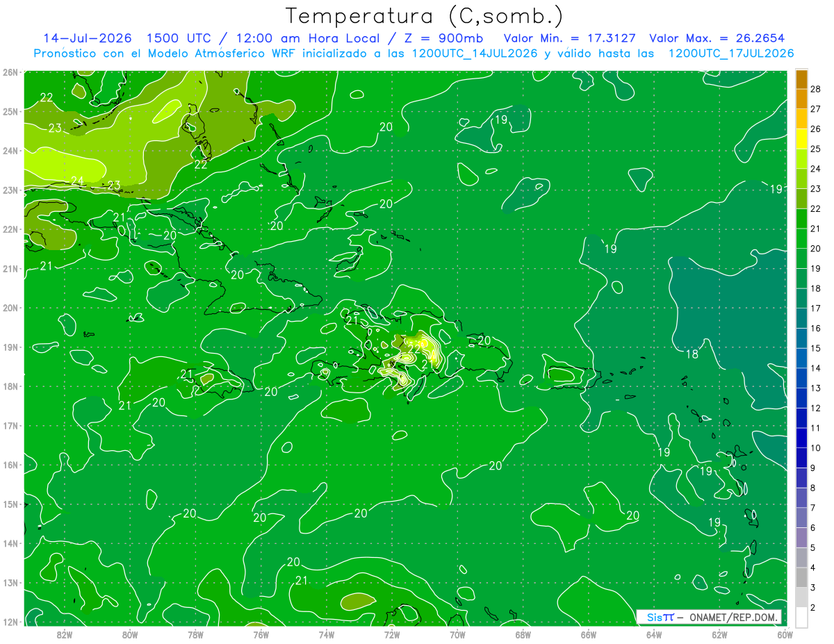Click the 25N latitude axis label
Image resolution: width=834 pixels, height=644 pixels.
(x=10, y=111)
